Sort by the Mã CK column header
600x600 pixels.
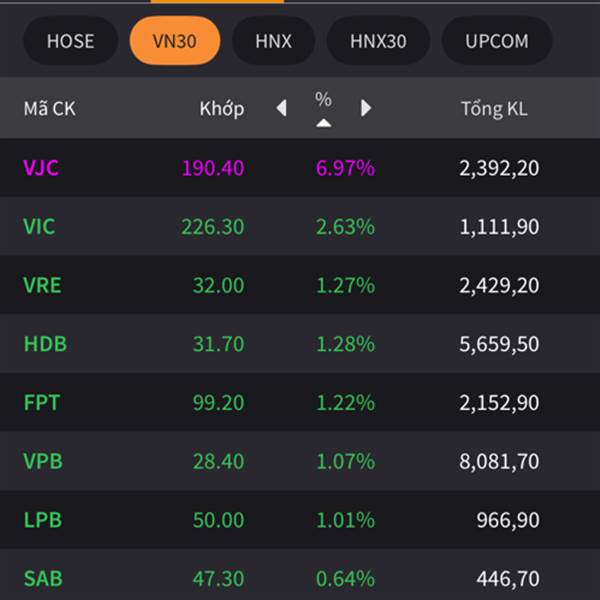point(49,109)
